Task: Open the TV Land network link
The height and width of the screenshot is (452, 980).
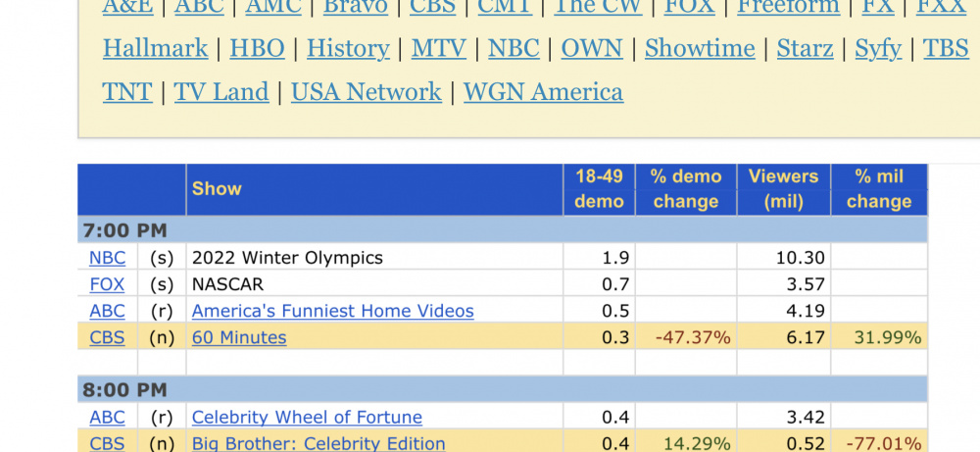Action: 221,92
